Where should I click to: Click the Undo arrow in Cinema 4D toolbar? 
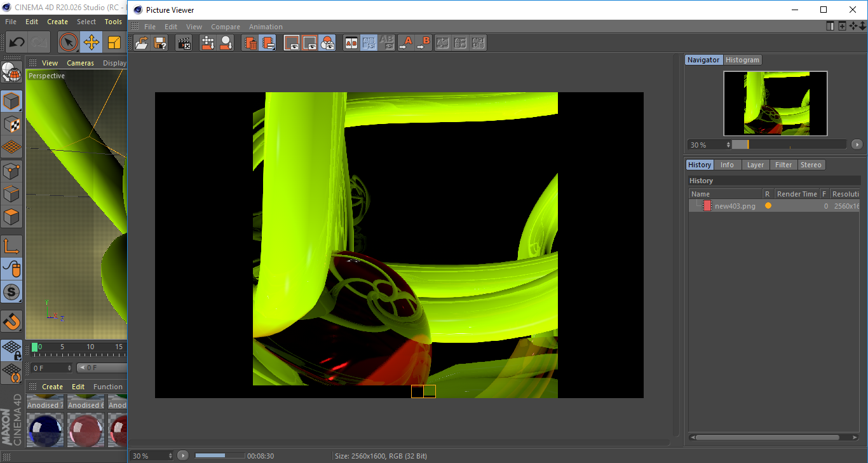(x=16, y=43)
